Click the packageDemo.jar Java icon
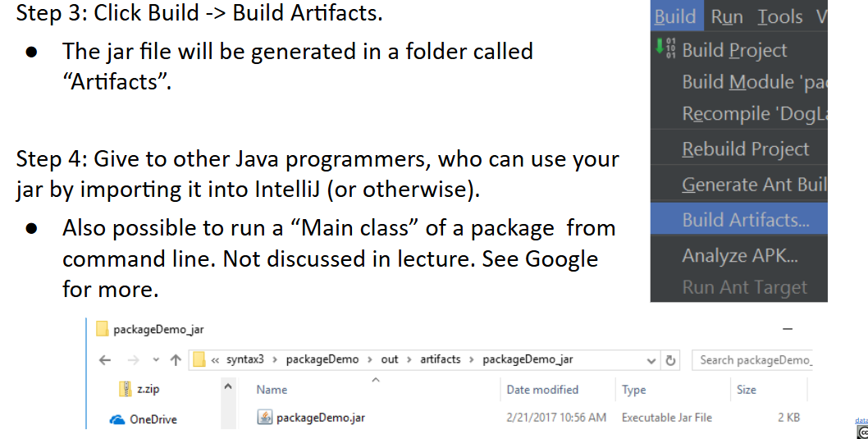 click(265, 417)
